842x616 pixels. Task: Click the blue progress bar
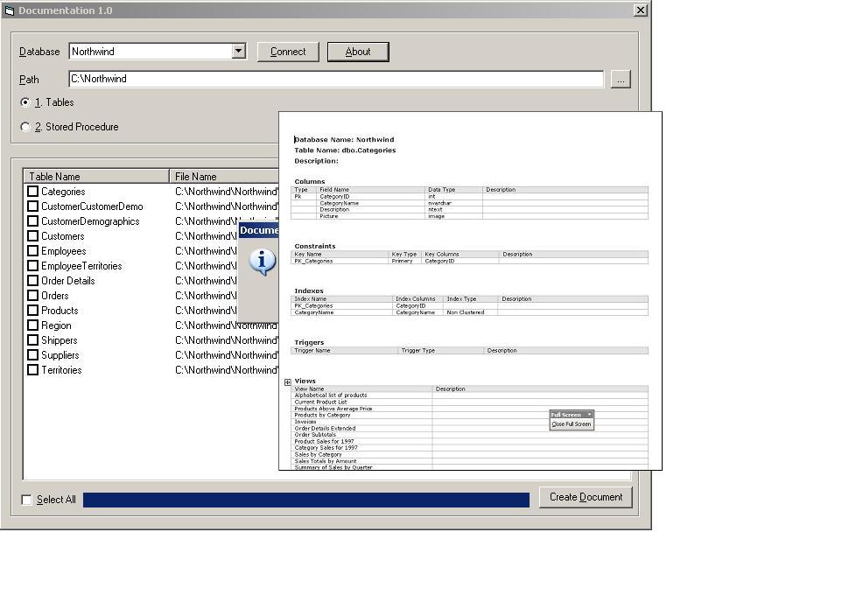click(305, 500)
